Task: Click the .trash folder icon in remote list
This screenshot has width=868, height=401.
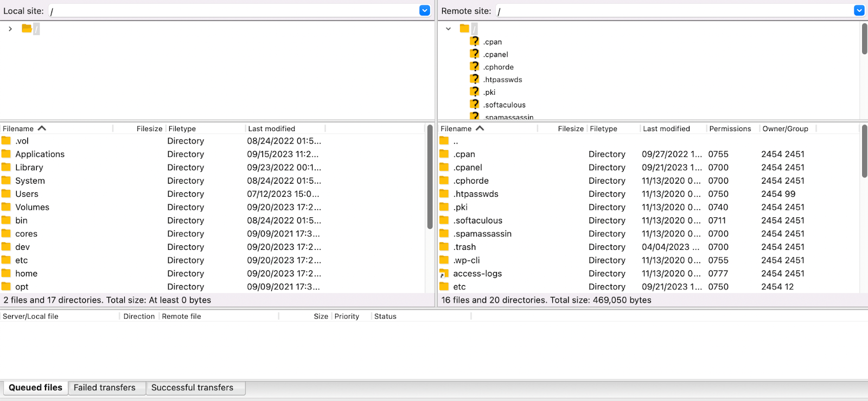Action: click(444, 247)
